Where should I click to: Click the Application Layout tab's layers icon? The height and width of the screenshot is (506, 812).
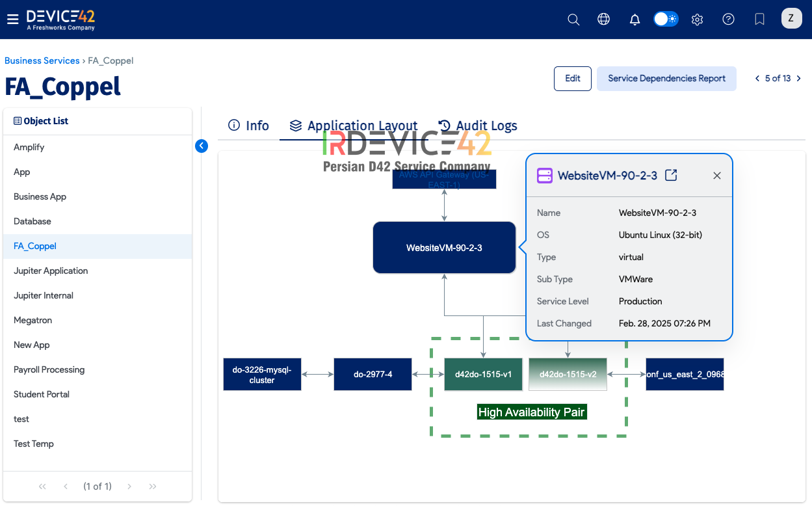(x=296, y=126)
